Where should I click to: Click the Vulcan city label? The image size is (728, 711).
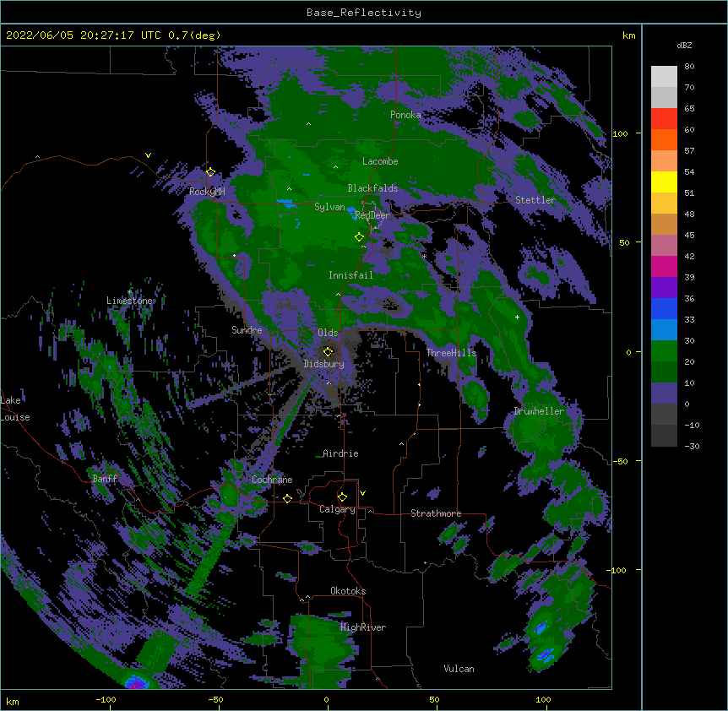click(x=459, y=669)
